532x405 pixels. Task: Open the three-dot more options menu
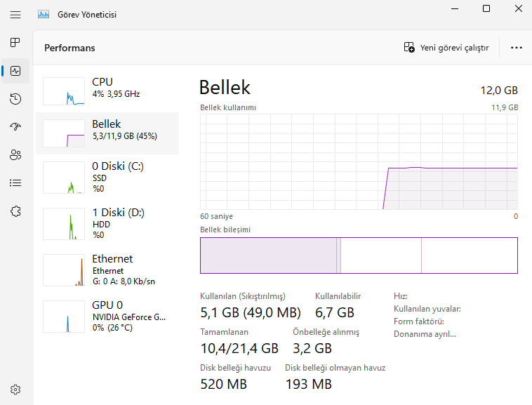pyautogui.click(x=517, y=48)
